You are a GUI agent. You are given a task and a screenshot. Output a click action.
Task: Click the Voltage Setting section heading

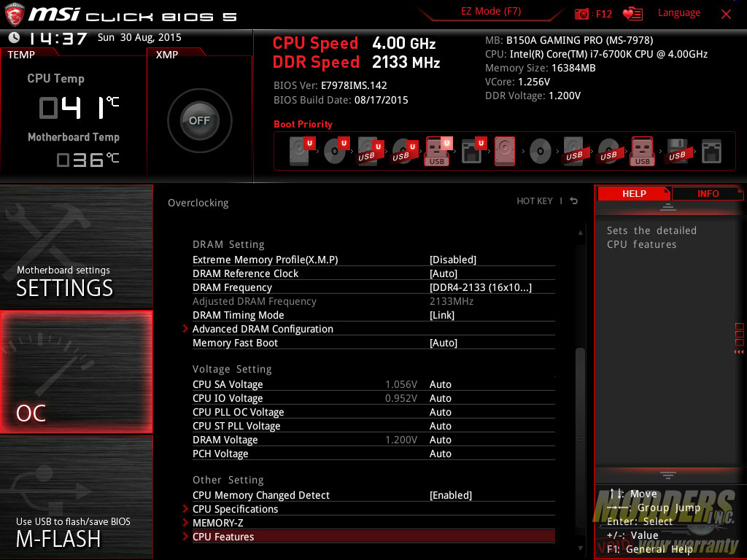[232, 369]
